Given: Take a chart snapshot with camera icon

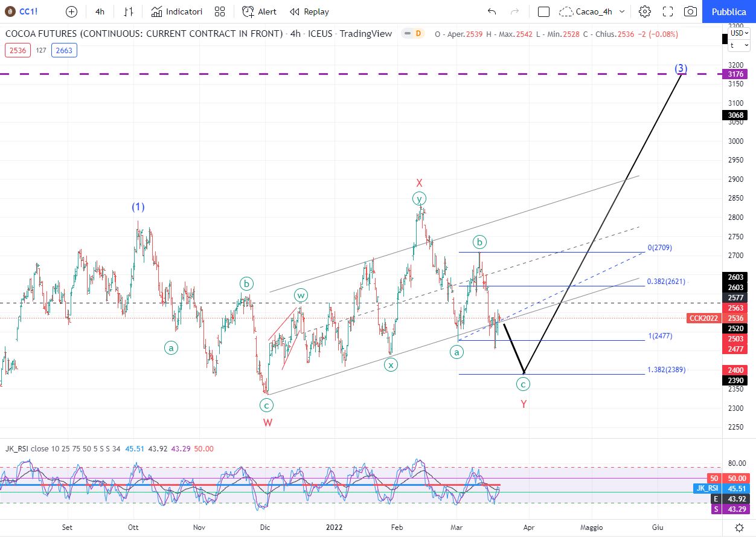Looking at the screenshot, I should click(x=690, y=11).
